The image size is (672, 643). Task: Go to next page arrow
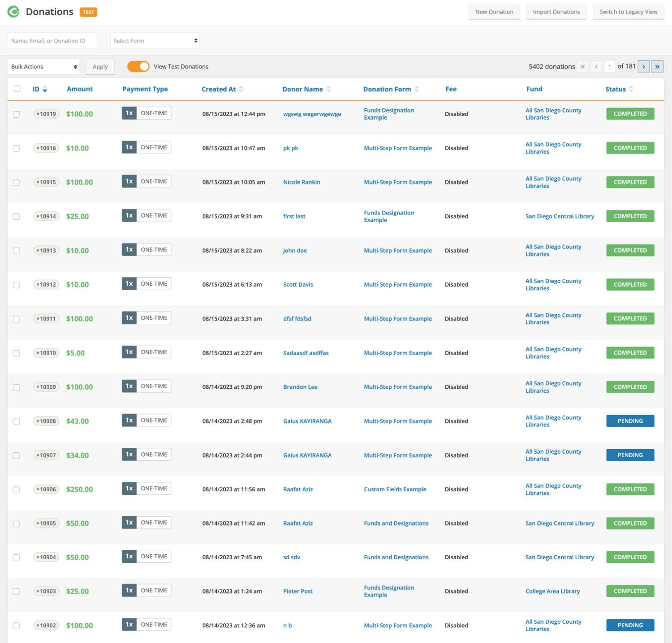click(643, 66)
